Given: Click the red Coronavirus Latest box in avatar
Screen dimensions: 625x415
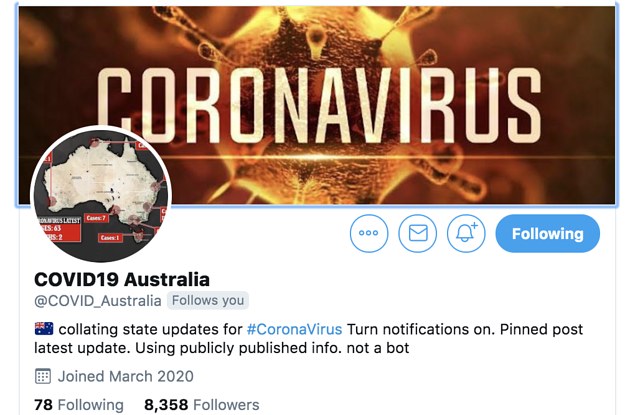Looking at the screenshot, I should click(60, 229).
